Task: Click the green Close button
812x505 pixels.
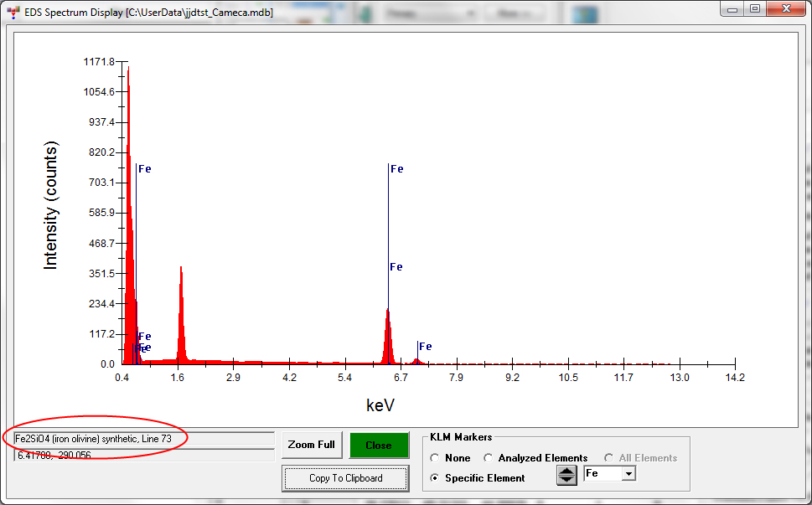Action: (x=379, y=445)
